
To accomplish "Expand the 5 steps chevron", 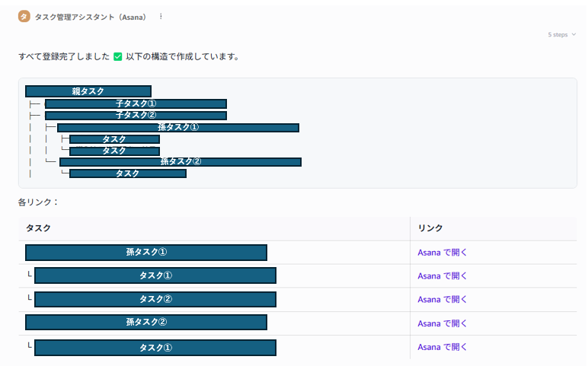I will tap(574, 34).
